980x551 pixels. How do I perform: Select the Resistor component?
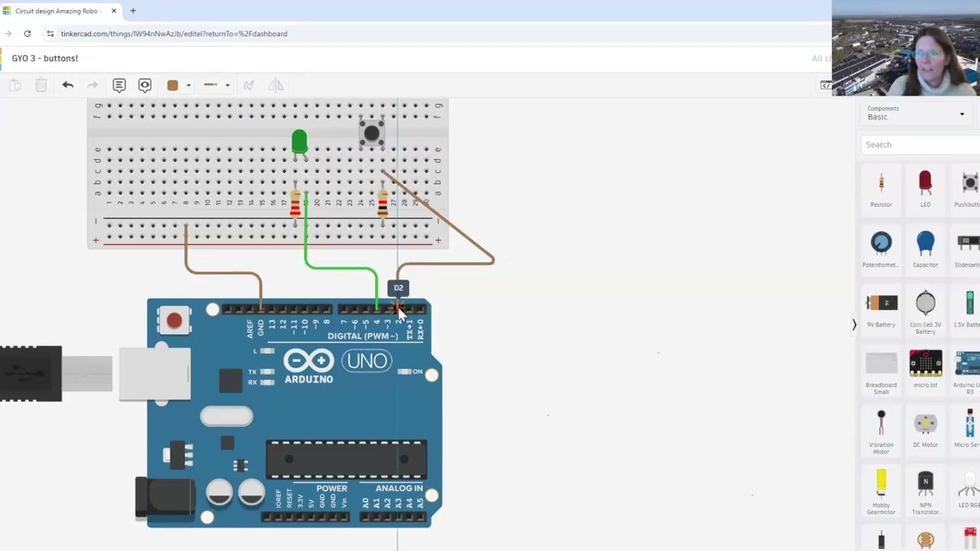pos(881,189)
